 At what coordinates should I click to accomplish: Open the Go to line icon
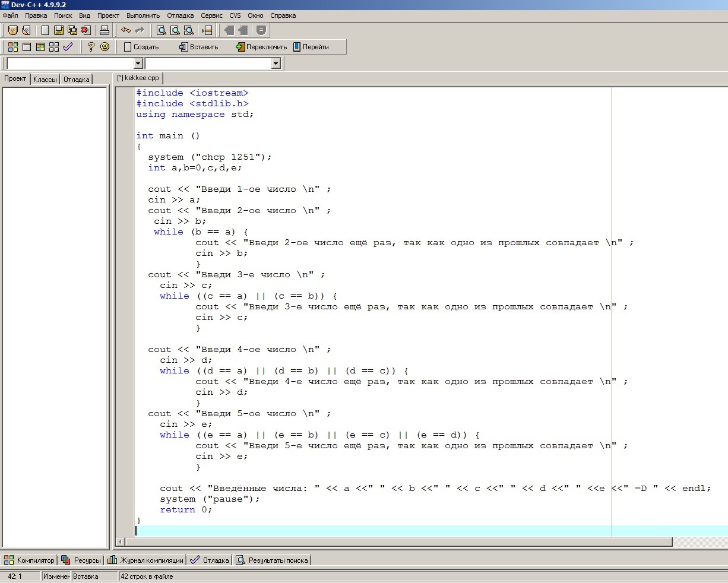pos(207,30)
